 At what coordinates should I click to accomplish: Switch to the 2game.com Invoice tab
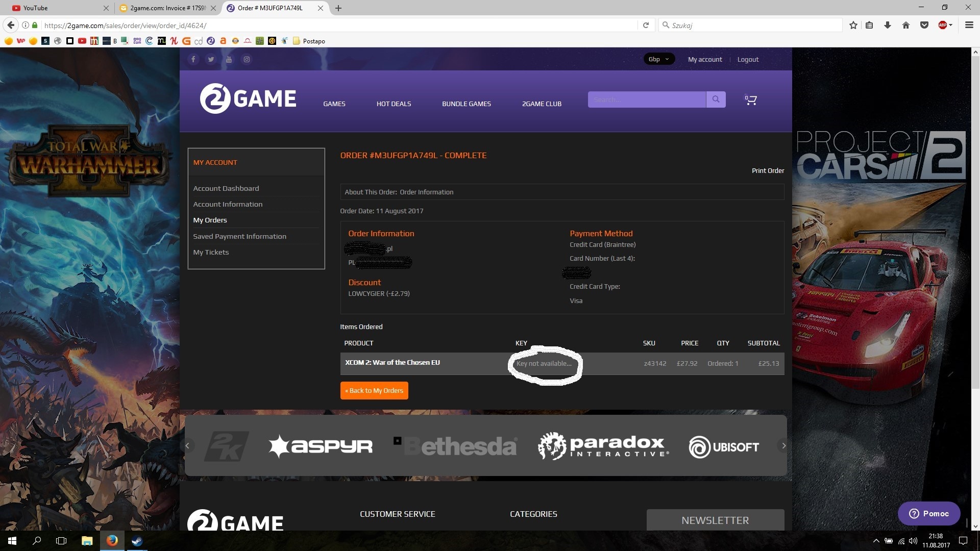click(167, 8)
